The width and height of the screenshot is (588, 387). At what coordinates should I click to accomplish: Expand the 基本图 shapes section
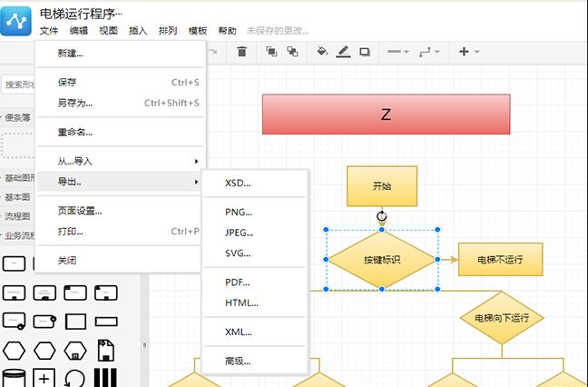point(17,197)
